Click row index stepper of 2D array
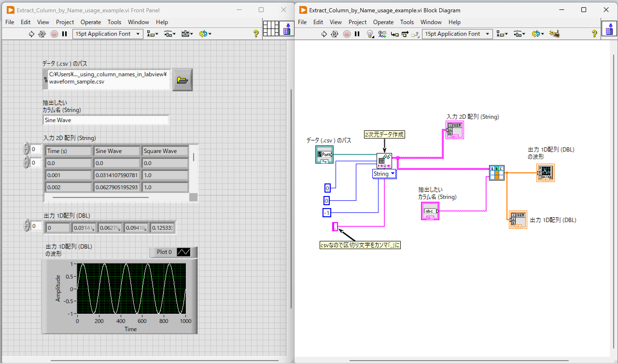 [x=26, y=149]
